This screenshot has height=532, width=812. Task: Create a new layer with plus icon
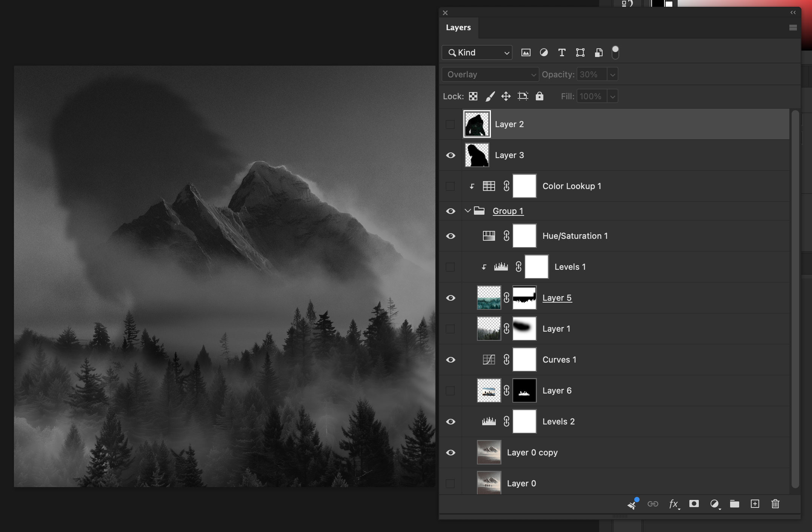pos(755,504)
